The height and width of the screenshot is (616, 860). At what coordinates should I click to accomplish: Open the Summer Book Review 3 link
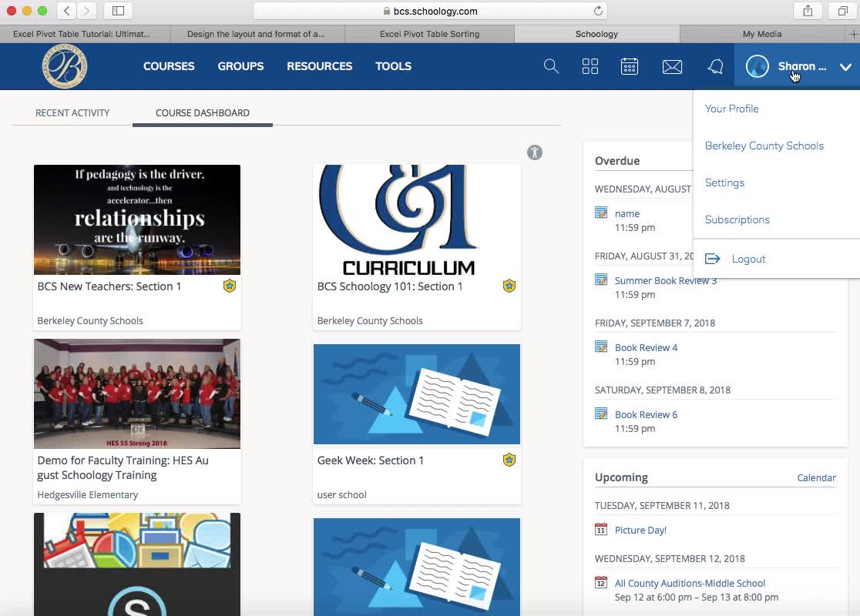665,280
